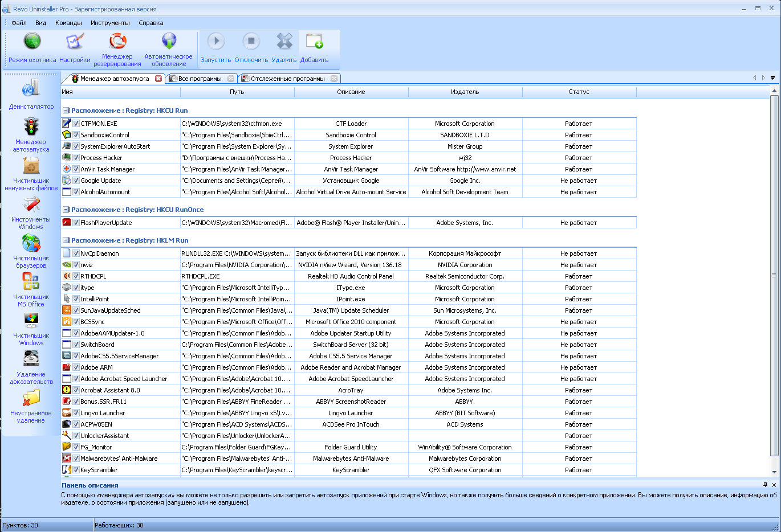This screenshot has height=532, width=781.
Task: Click the vertical scrollbar up arrow
Action: point(774,91)
